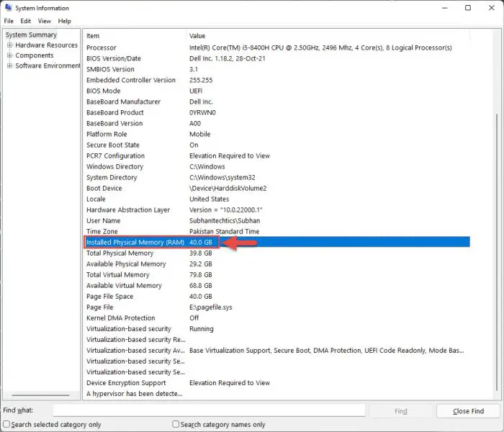Open the File menu
This screenshot has width=504, height=432.
[x=9, y=21]
